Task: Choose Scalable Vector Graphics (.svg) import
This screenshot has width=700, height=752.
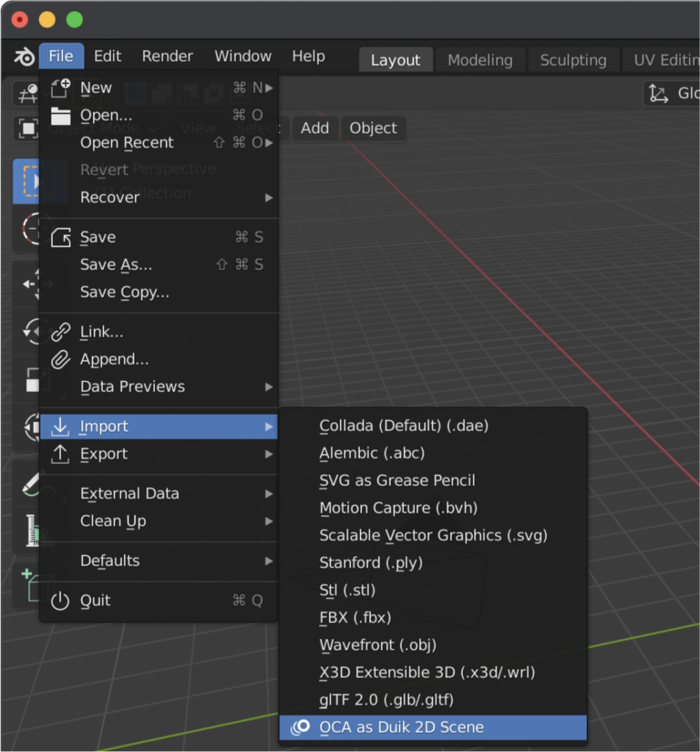Action: (x=433, y=535)
